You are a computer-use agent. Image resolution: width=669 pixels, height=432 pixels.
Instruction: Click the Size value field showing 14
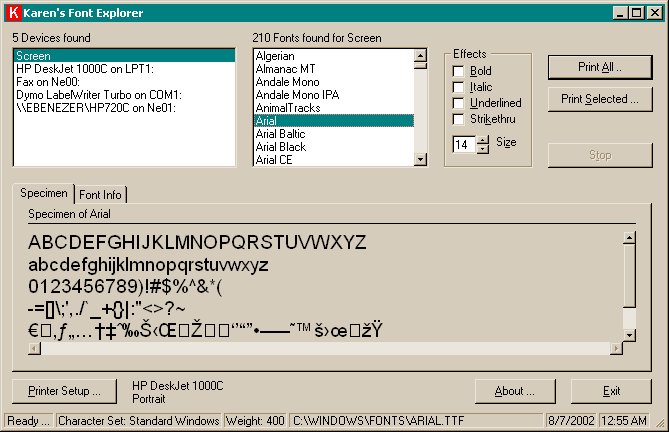click(x=465, y=145)
